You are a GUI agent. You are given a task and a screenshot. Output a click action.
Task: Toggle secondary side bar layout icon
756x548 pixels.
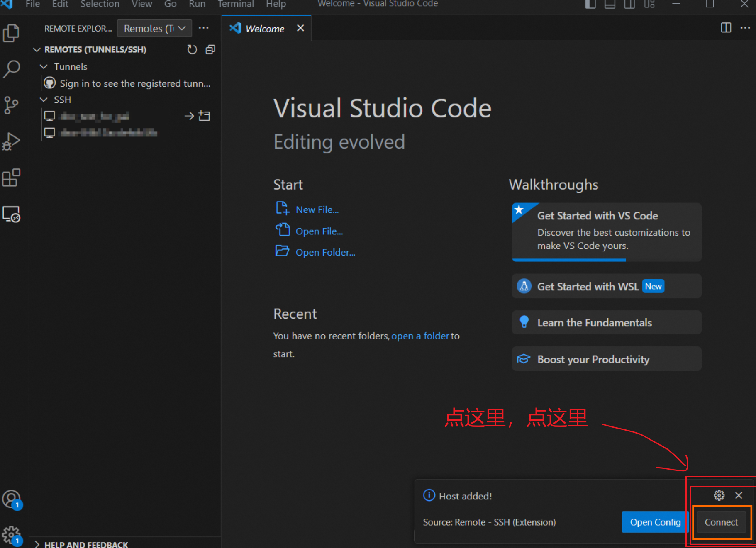(629, 4)
